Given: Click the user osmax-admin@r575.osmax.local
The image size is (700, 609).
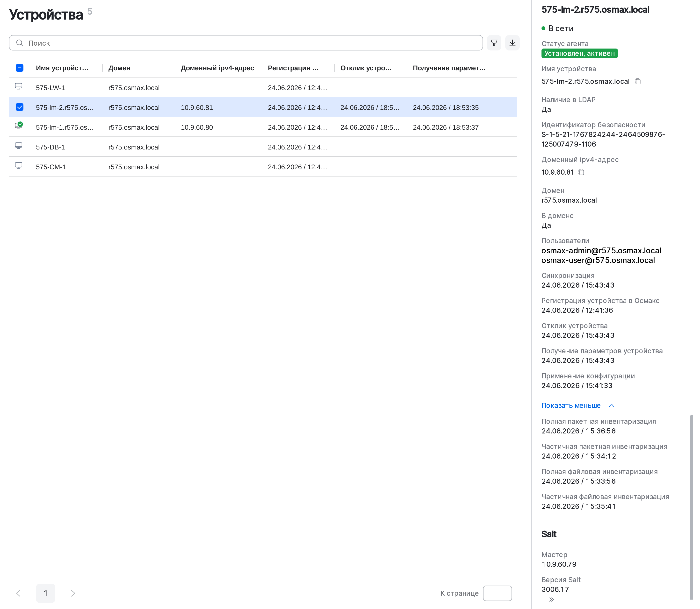Looking at the screenshot, I should coord(601,250).
